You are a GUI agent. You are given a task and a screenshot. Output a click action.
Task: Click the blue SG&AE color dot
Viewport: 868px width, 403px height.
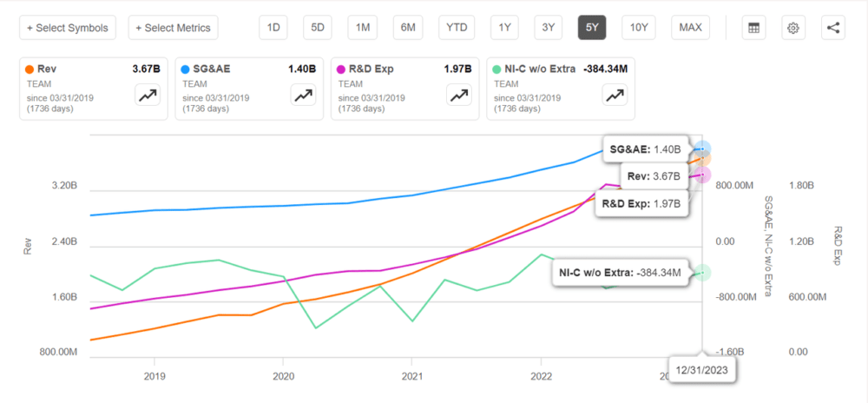pyautogui.click(x=186, y=69)
